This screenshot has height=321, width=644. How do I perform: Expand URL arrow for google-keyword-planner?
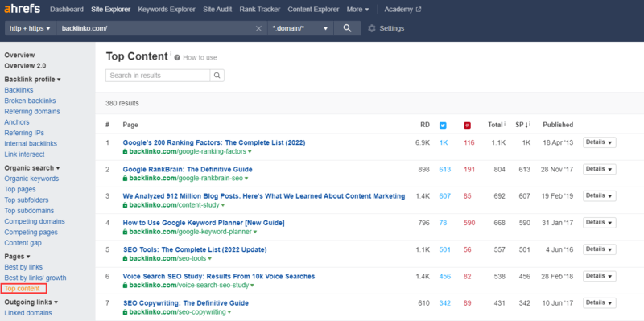click(x=255, y=233)
